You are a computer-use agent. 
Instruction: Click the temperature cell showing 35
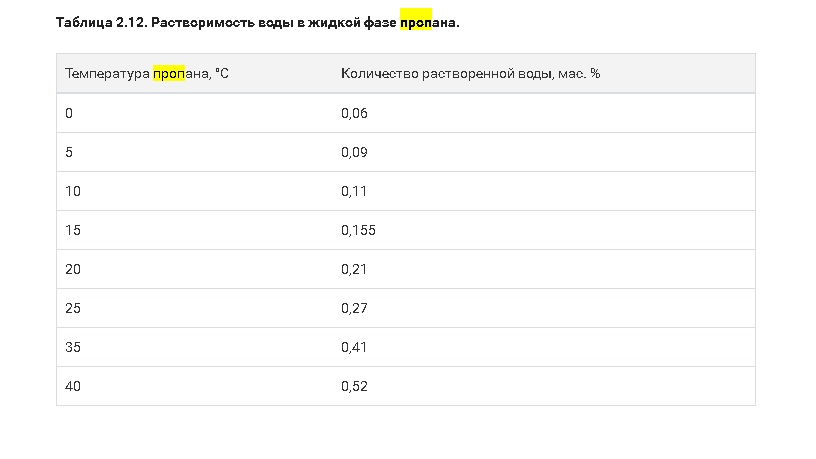click(73, 347)
